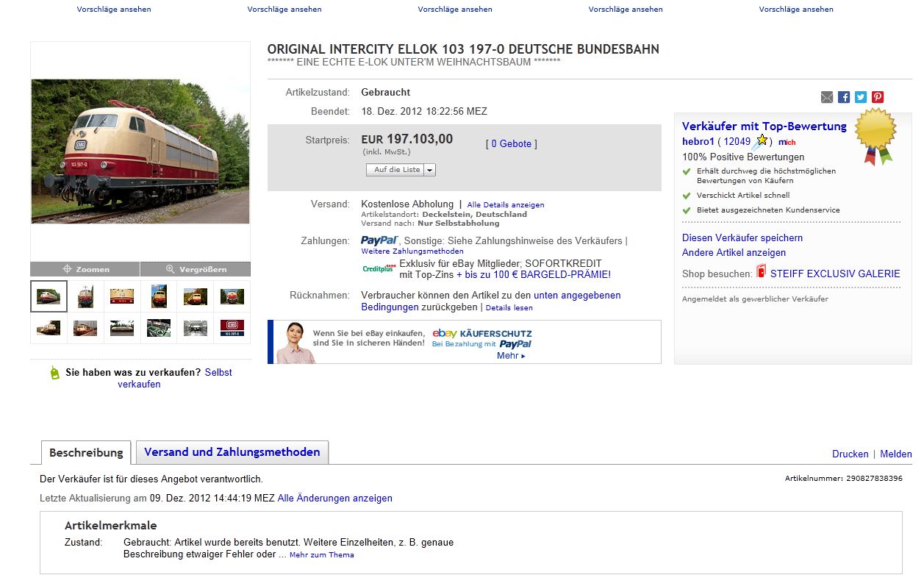Pin listing with Pinterest icon
The height and width of the screenshot is (575, 924).
[878, 97]
